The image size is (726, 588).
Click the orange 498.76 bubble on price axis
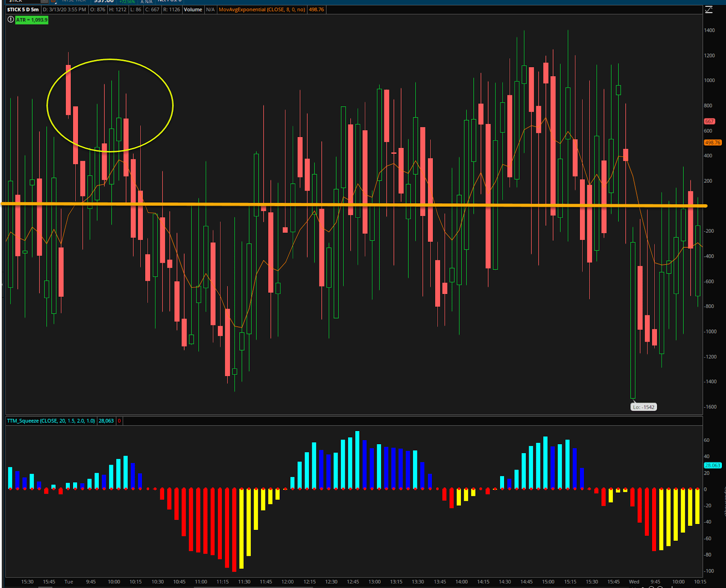click(712, 142)
